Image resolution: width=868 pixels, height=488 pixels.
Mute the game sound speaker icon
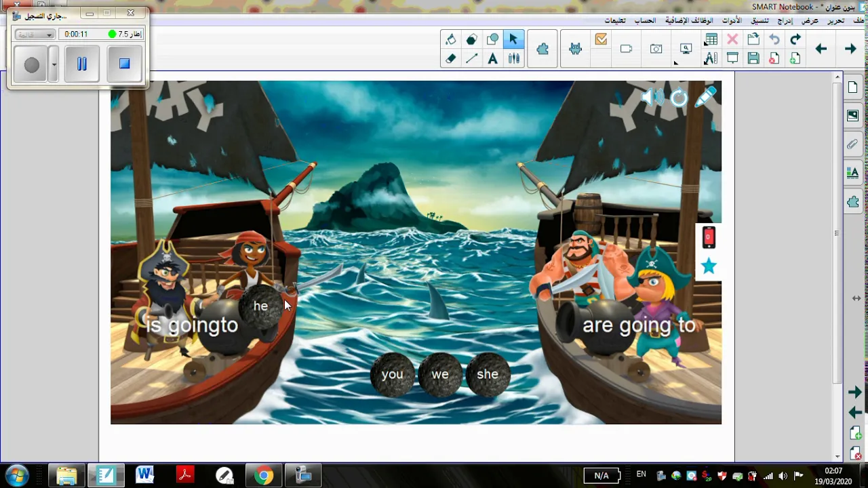point(652,98)
